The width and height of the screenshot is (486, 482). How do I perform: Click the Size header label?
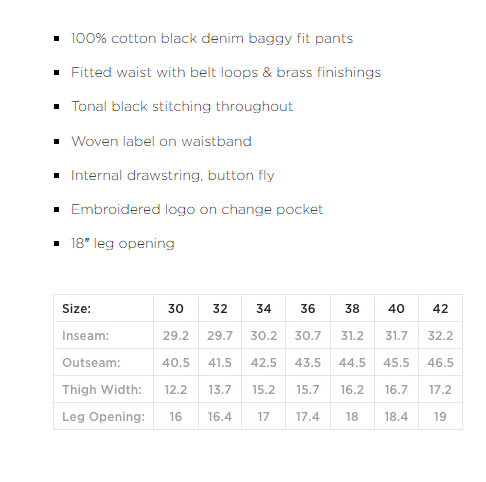76,309
